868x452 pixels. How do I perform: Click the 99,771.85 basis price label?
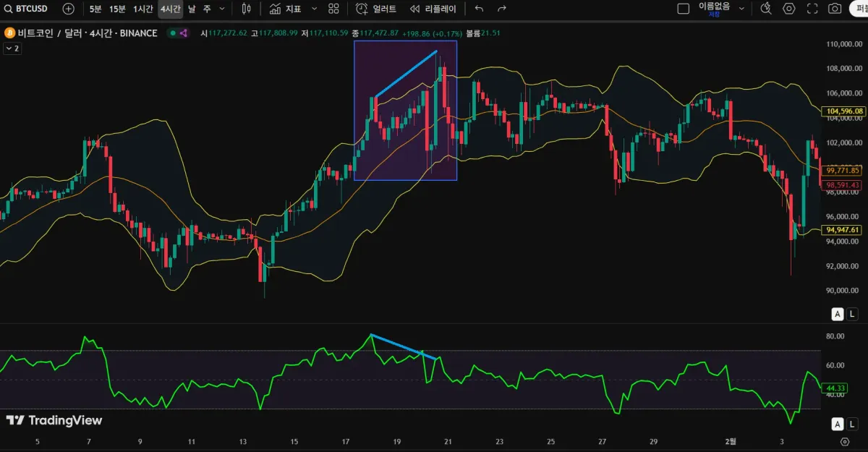point(843,171)
